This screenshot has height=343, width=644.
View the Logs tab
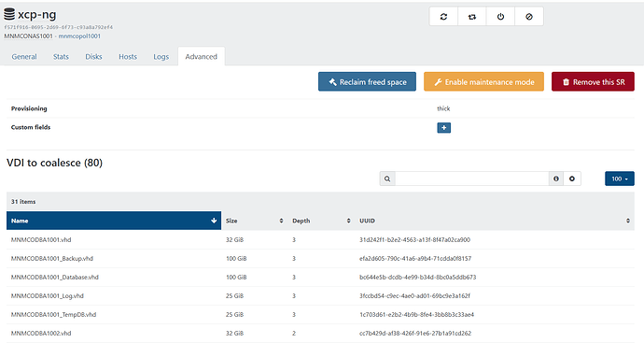coord(161,57)
